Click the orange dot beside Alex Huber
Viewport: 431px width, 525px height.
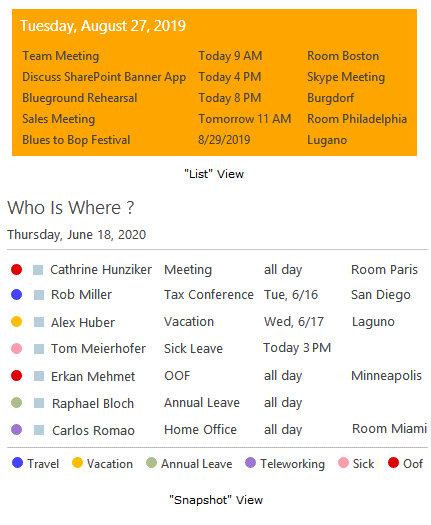(x=16, y=321)
